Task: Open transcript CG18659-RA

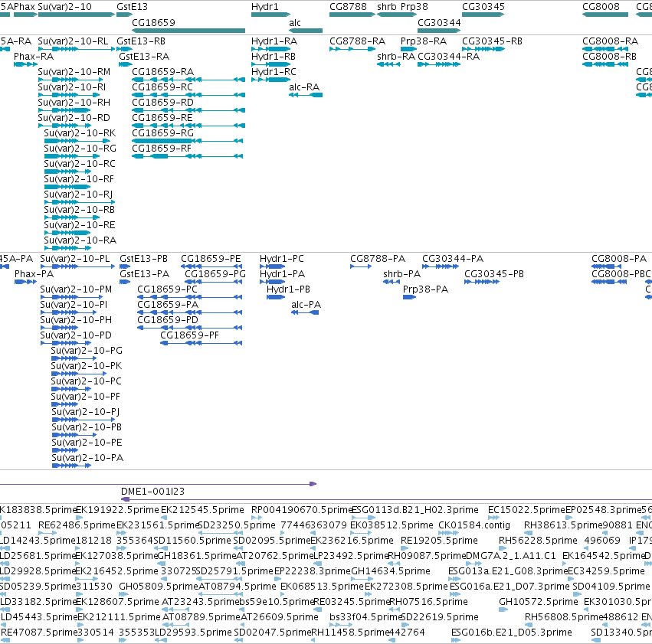Action: pos(188,80)
